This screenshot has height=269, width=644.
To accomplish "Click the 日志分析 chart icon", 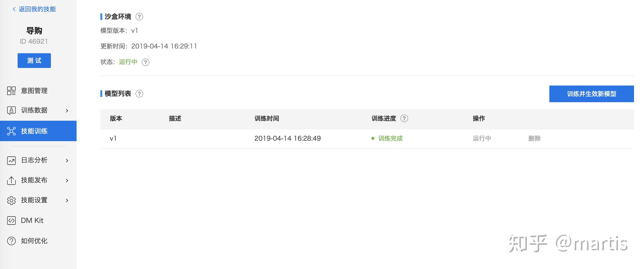I will (x=11, y=160).
